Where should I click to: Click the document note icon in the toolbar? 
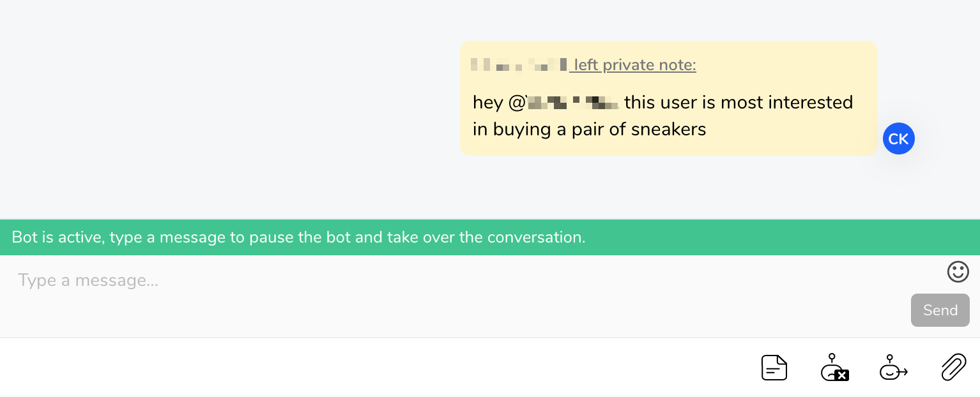point(774,368)
